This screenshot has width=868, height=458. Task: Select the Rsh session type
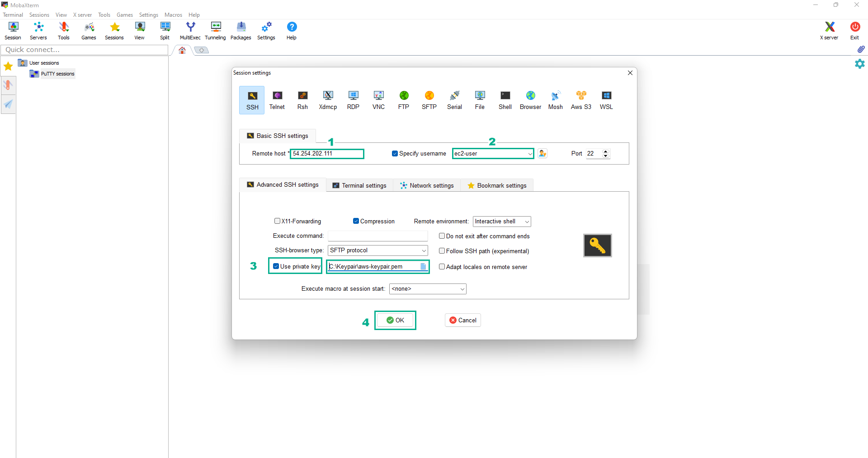(302, 100)
